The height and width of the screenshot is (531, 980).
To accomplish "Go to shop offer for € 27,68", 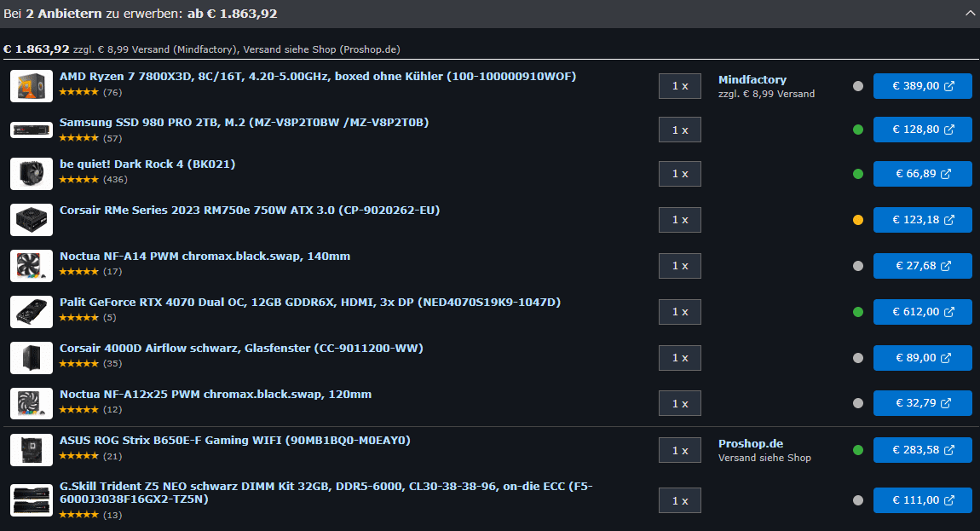I will (x=923, y=266).
